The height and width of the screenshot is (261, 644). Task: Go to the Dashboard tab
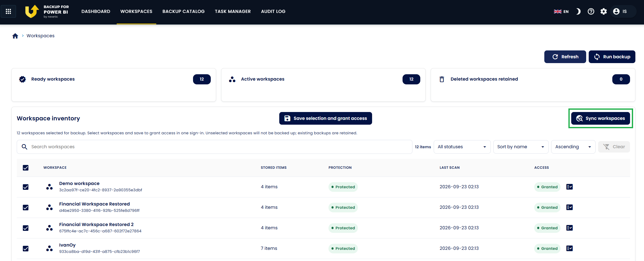coord(96,11)
